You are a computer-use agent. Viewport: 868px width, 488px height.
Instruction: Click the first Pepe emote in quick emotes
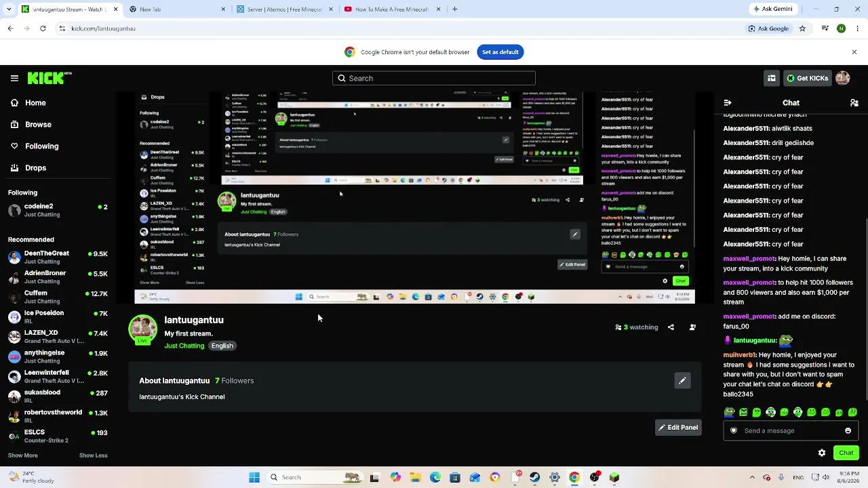click(729, 412)
